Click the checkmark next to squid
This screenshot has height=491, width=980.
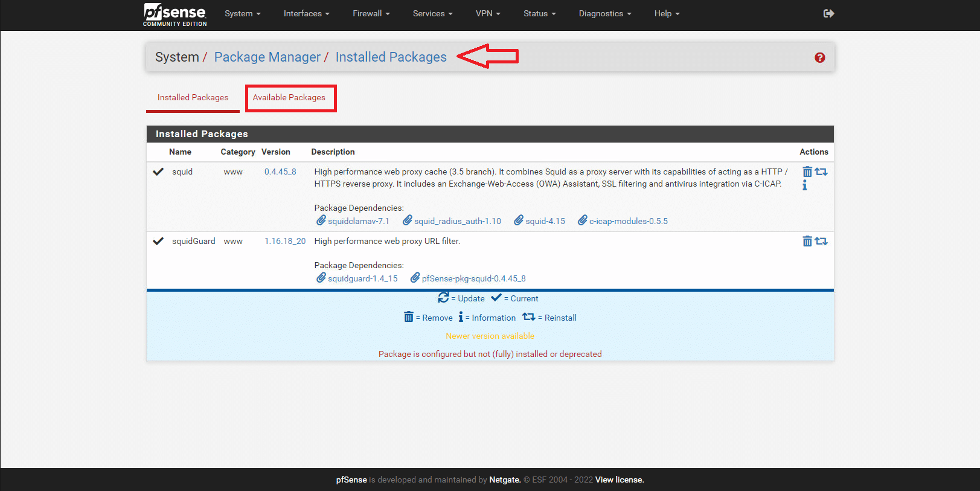click(158, 172)
